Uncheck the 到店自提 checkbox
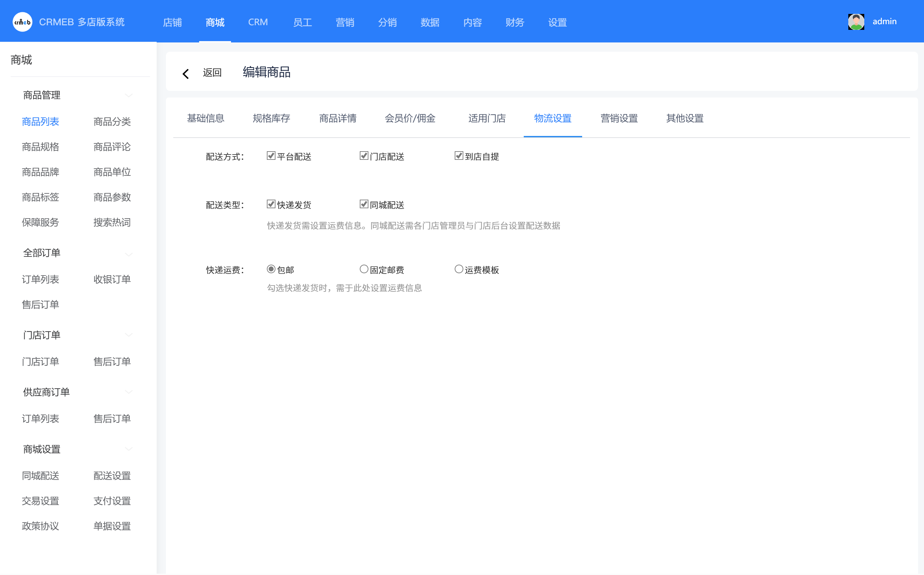The image size is (924, 575). [459, 156]
